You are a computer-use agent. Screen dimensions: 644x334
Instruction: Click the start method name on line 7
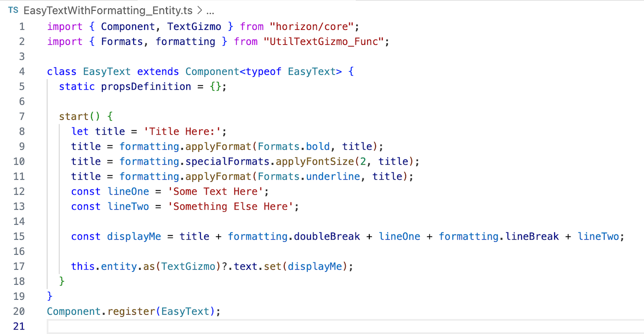[74, 117]
